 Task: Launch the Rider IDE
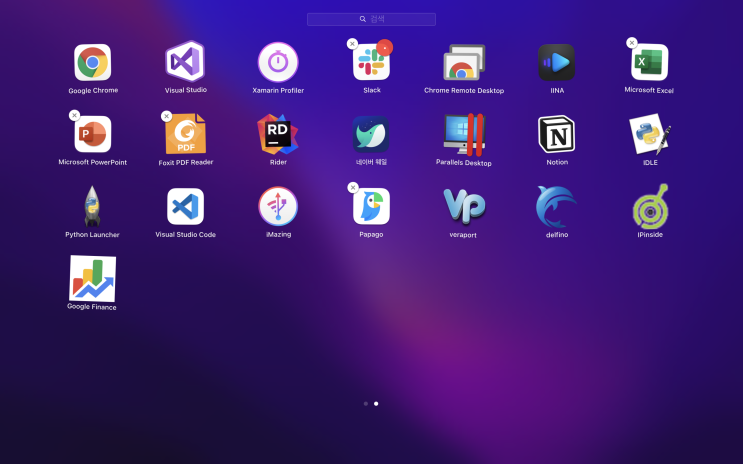[278, 134]
